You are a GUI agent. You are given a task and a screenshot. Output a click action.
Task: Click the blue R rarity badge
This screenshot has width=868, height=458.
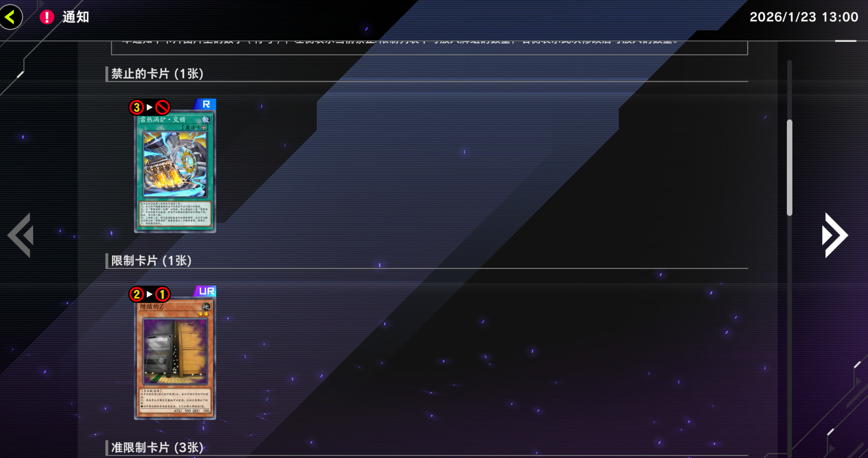[x=206, y=104]
